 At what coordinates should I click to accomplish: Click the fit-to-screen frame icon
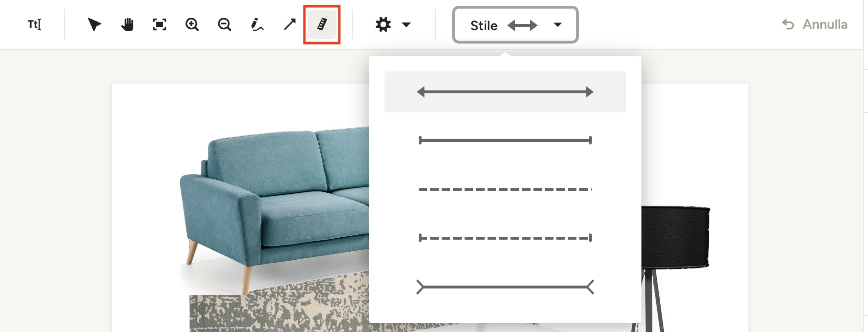160,24
